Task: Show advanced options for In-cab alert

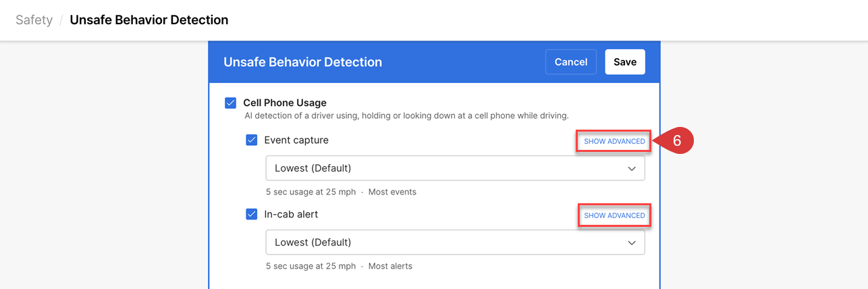Action: (614, 215)
